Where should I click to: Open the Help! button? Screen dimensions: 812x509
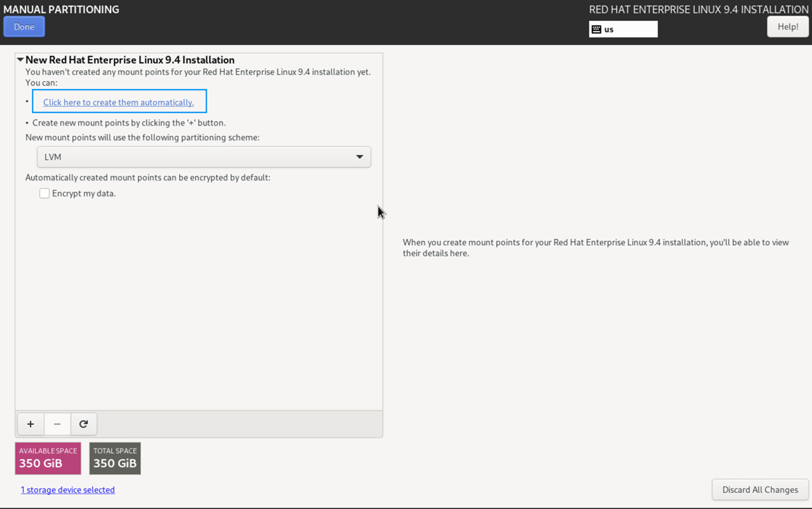tap(788, 27)
